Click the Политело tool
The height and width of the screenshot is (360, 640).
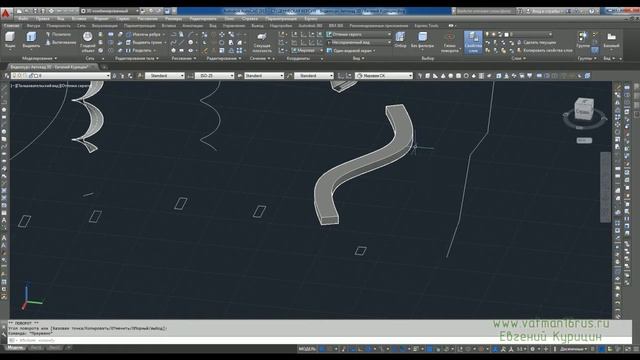[x=58, y=34]
